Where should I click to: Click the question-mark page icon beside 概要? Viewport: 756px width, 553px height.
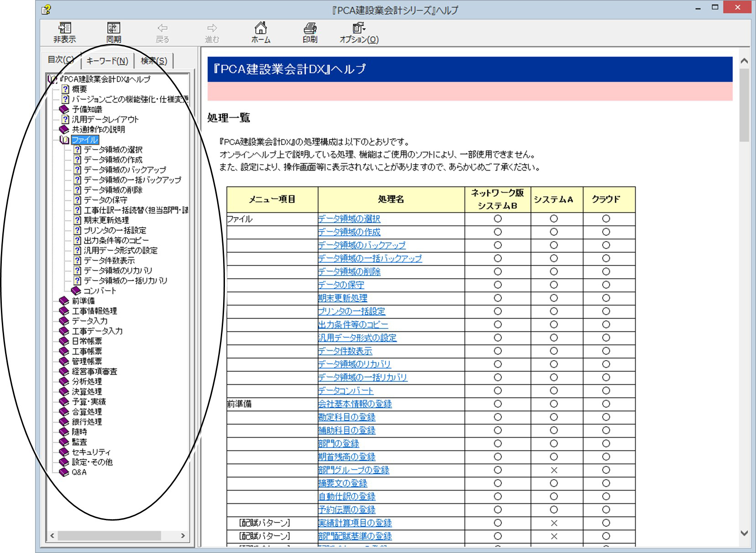click(x=66, y=89)
